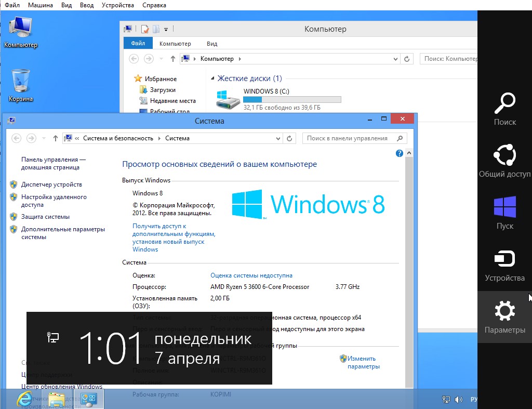Open Панель управления домашняя страница link
Screen dimensions: 532x409
click(54, 163)
